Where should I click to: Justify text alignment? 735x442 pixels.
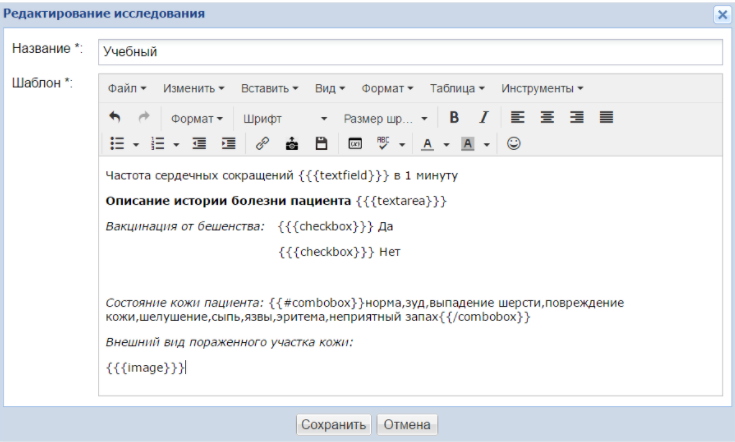click(606, 117)
